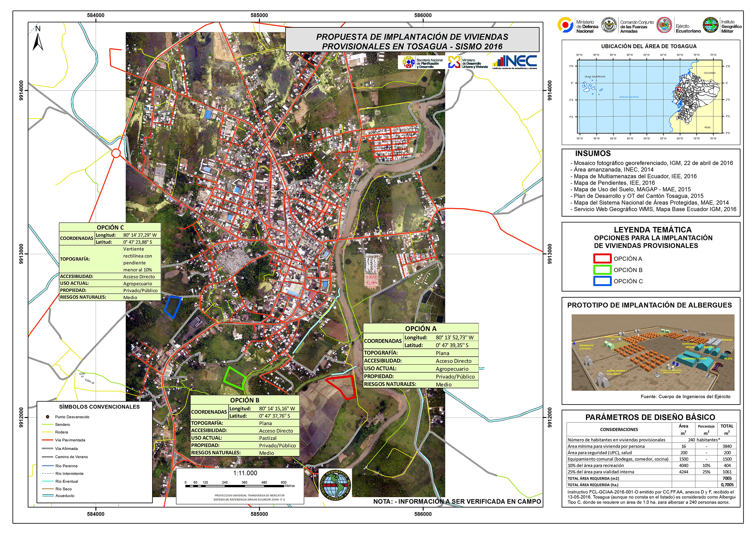
Task: Click the north arrow compass symbol
Action: pyautogui.click(x=37, y=40)
